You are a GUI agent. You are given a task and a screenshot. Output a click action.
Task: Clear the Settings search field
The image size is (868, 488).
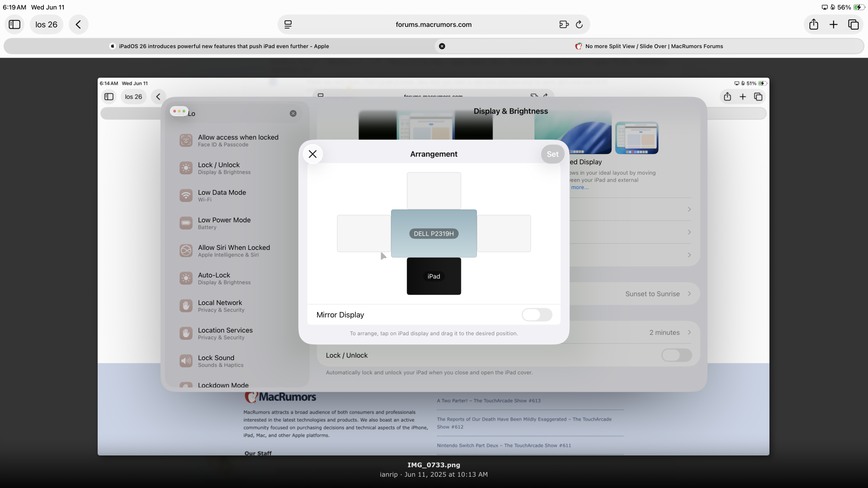pos(293,113)
